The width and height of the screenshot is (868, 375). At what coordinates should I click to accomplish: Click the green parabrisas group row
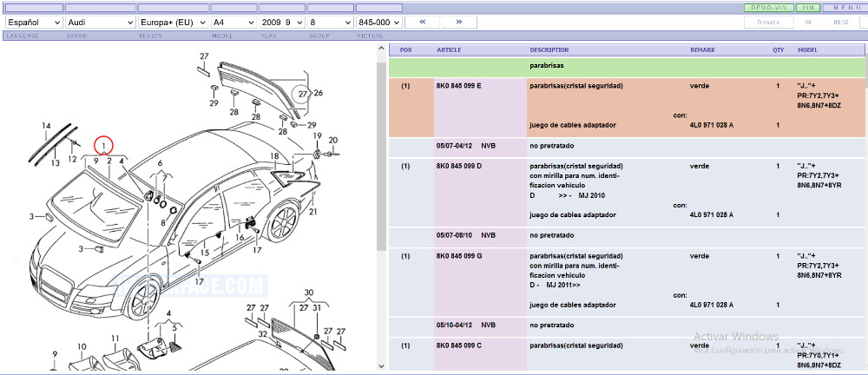(x=627, y=67)
